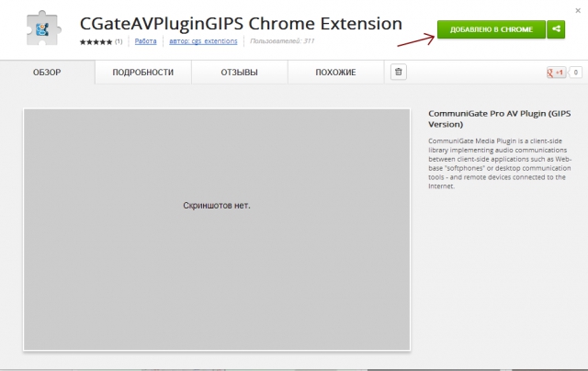Open the Работа category link
Image resolution: width=588 pixels, height=371 pixels.
tap(145, 41)
